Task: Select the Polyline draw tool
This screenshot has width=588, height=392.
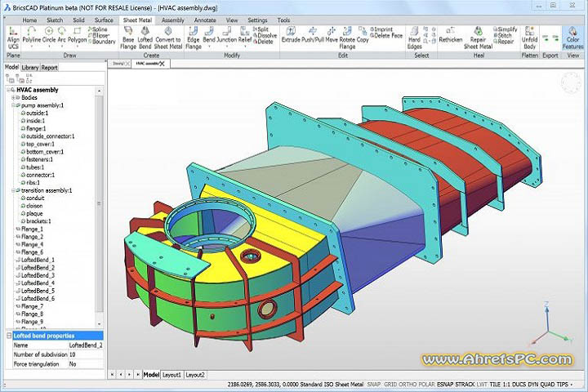Action: tap(32, 35)
